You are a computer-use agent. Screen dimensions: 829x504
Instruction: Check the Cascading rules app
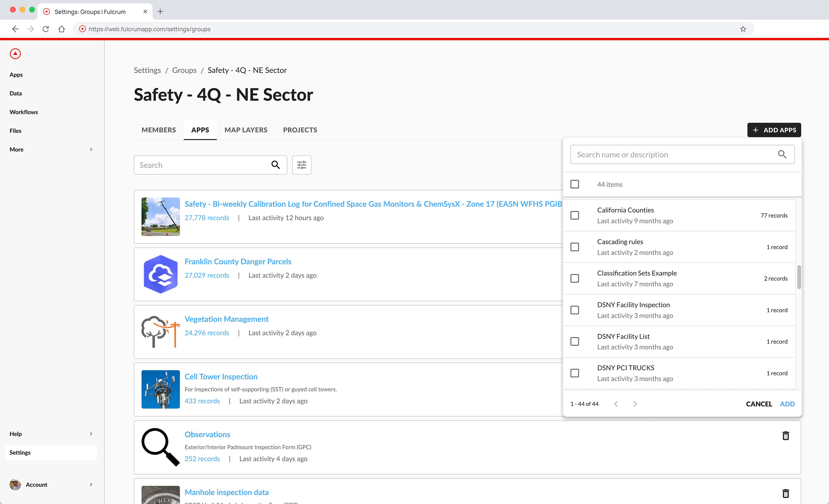(x=575, y=247)
